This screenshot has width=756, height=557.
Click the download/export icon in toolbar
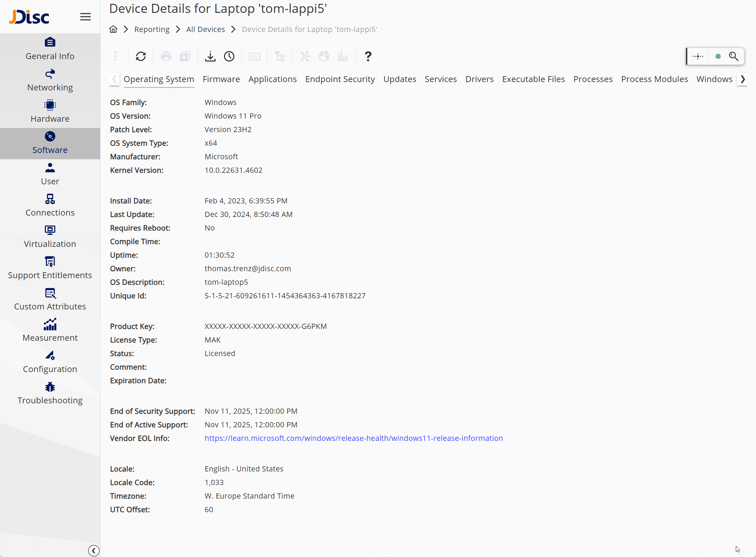click(x=210, y=56)
